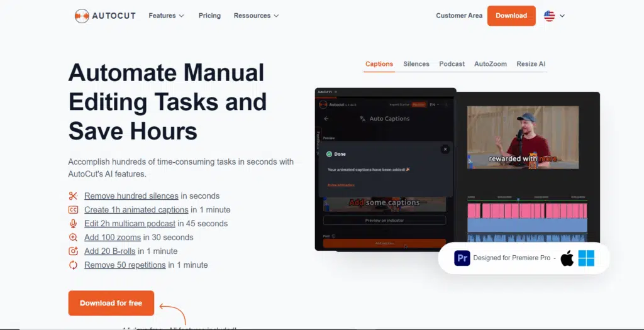
Task: Click the Add some captions preview image
Action: point(384,204)
